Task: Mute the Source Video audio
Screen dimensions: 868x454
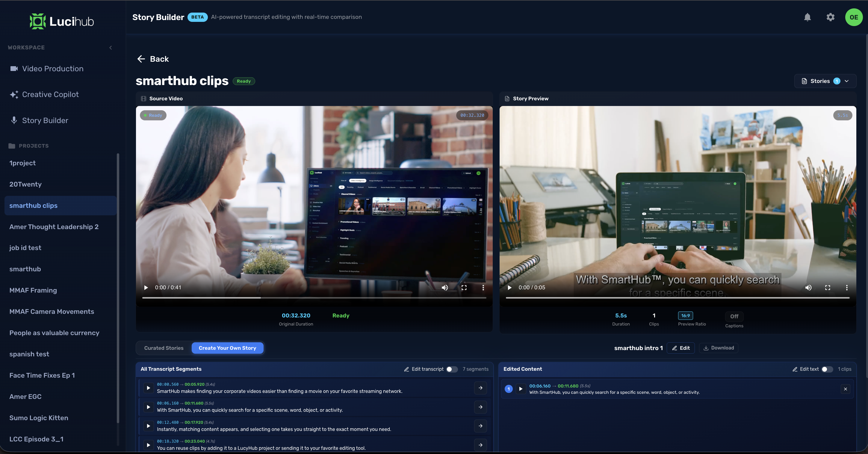Action: (x=445, y=287)
